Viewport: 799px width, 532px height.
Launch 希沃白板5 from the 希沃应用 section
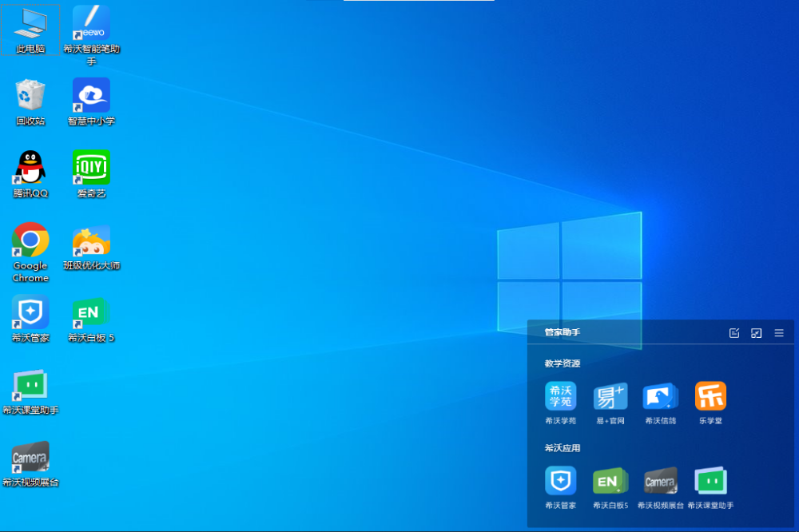tap(610, 487)
